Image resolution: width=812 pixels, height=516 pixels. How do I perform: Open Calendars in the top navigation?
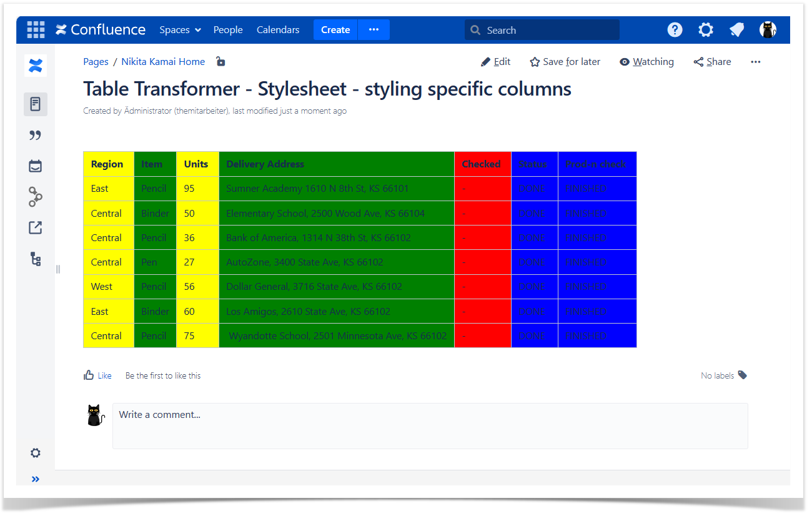[278, 30]
